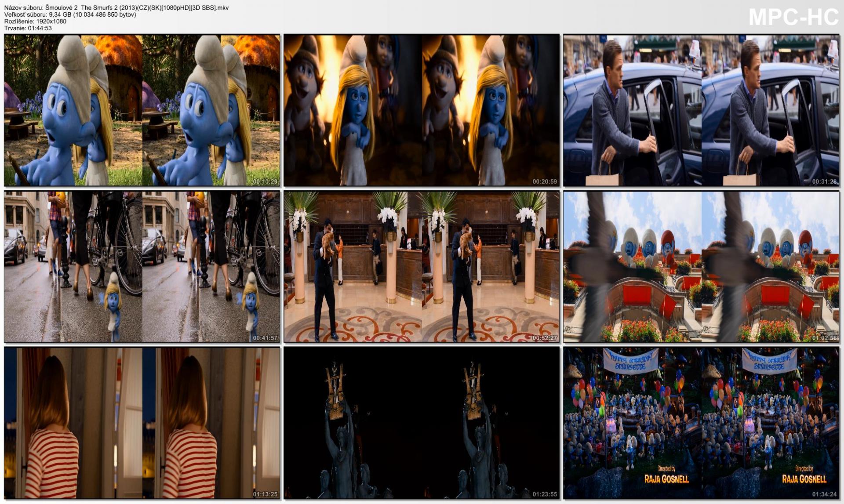Click the street bicycle thumbnail at 00:41:57

(x=142, y=266)
